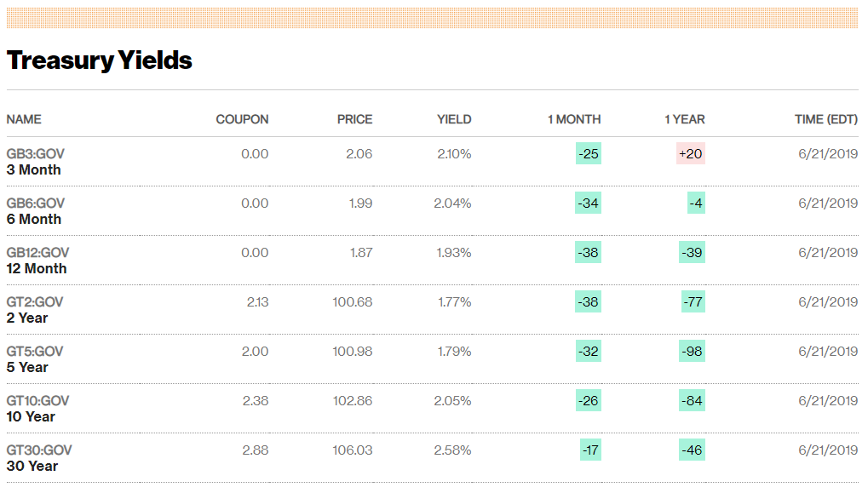Click the red +20 one-year change badge
868x493 pixels.
(691, 154)
